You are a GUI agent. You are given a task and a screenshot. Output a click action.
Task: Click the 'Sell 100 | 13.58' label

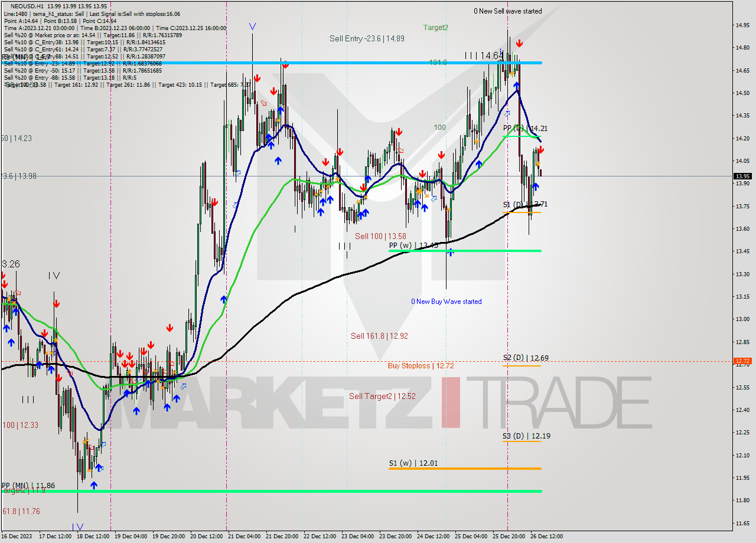tap(380, 236)
